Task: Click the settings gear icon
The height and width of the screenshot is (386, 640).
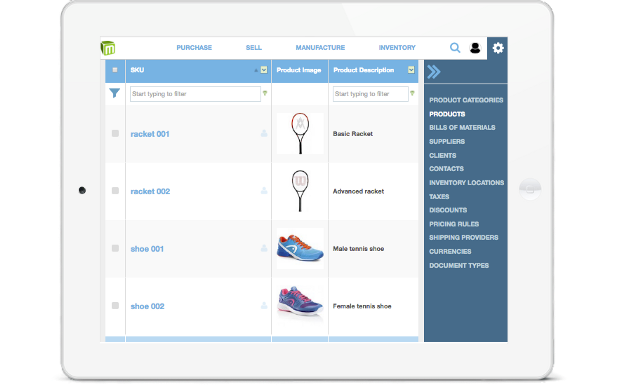Action: 498,48
